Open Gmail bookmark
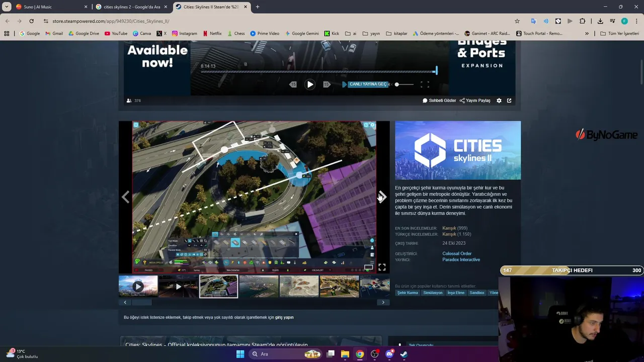Image resolution: width=644 pixels, height=362 pixels. 54,34
